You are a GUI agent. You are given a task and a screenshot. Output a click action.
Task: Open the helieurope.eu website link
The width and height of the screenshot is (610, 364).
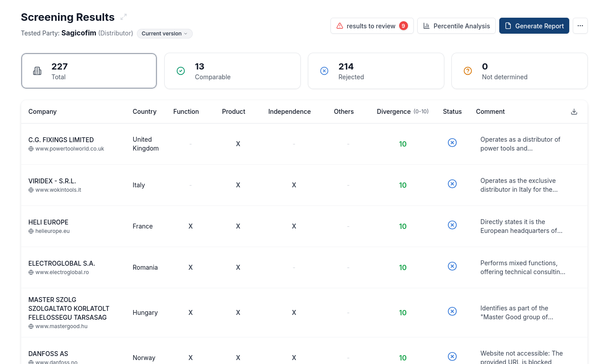(x=52, y=231)
